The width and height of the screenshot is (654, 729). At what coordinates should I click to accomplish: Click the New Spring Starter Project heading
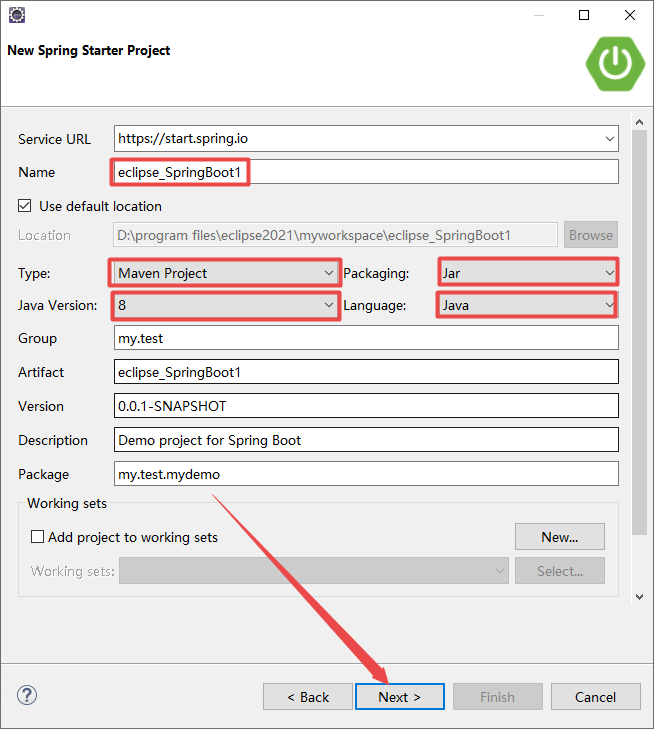point(89,50)
